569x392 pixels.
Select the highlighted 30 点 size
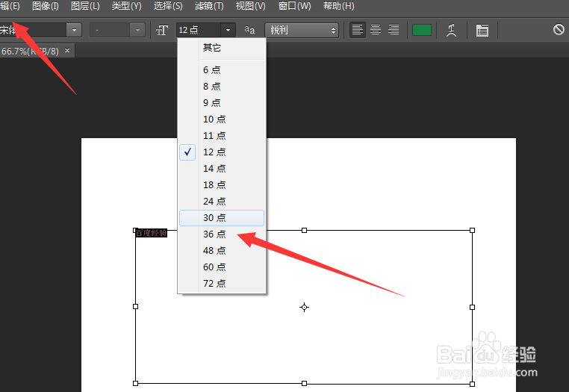pyautogui.click(x=222, y=218)
